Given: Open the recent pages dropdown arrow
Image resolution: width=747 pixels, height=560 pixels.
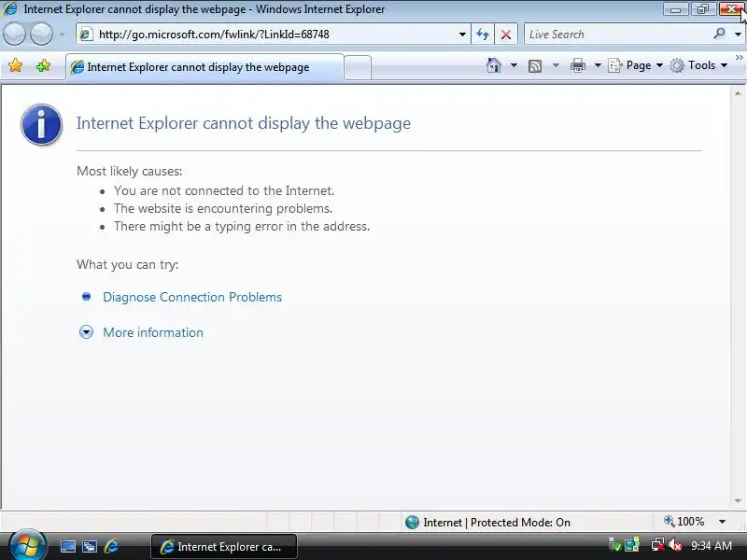Looking at the screenshot, I should pos(62,35).
